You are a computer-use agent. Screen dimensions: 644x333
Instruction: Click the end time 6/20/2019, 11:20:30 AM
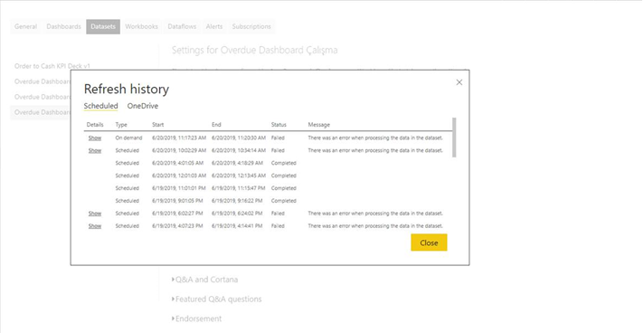click(x=239, y=138)
